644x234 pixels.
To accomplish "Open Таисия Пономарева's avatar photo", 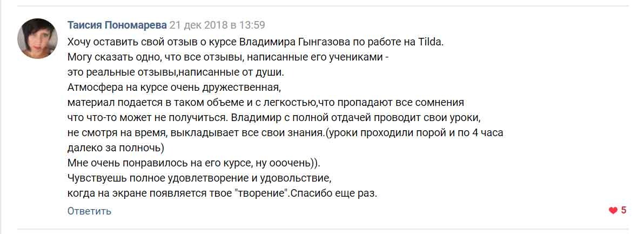I will coord(37,38).
